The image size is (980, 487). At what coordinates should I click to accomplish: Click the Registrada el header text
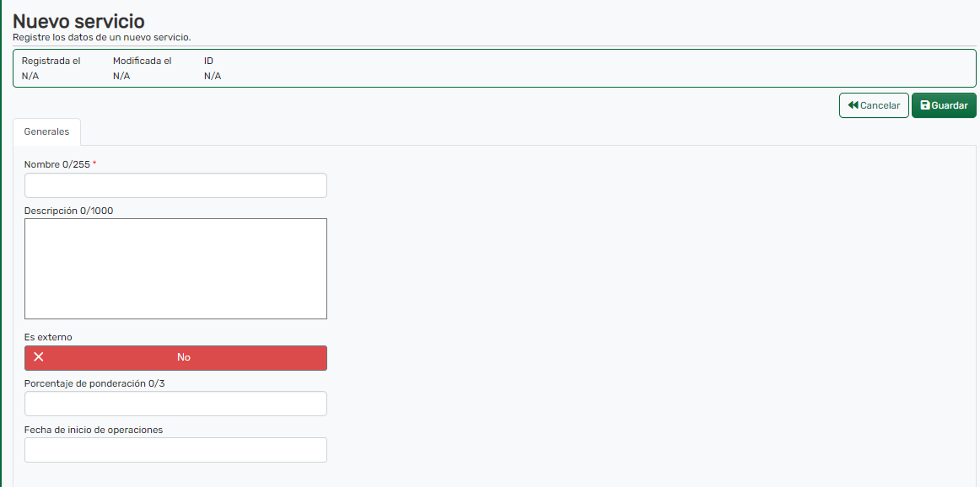51,61
